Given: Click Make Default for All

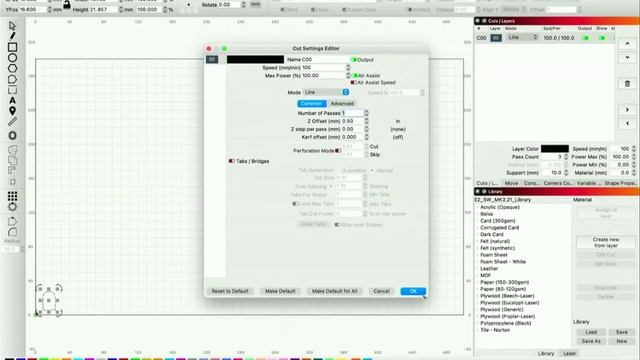Looking at the screenshot, I should [334, 291].
